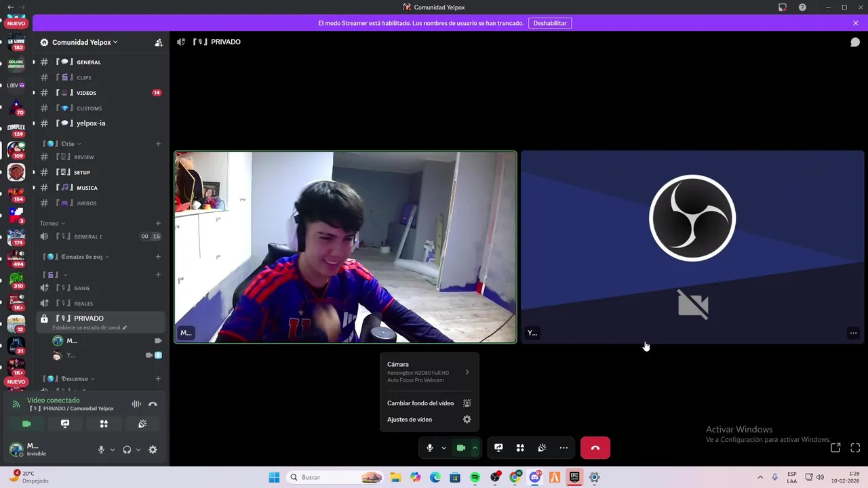The width and height of the screenshot is (868, 488).
Task: Collapse the Torneo category
Action: (x=52, y=223)
